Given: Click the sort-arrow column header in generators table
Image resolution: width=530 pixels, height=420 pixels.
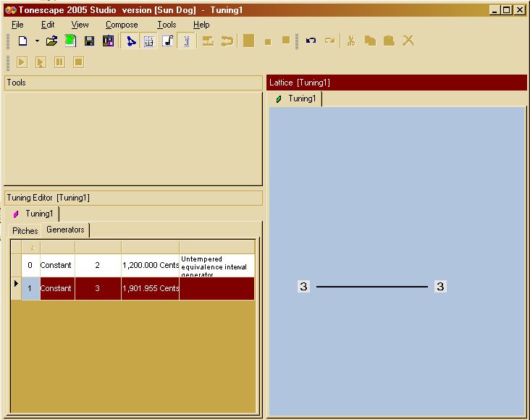Looking at the screenshot, I should tap(31, 248).
